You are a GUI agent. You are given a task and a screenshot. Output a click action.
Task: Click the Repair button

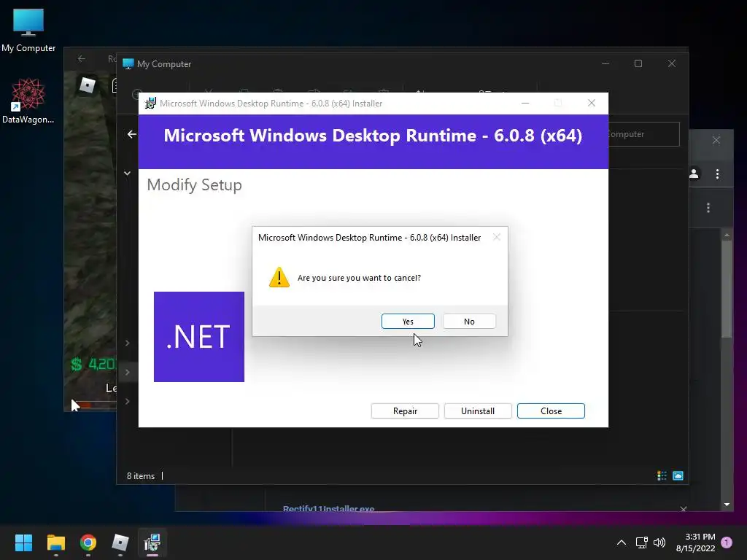coord(405,411)
